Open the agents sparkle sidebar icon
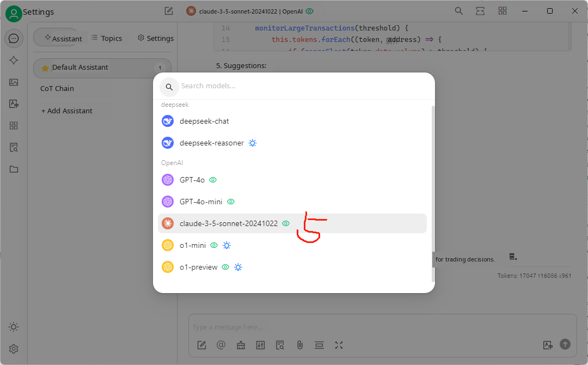 14,60
